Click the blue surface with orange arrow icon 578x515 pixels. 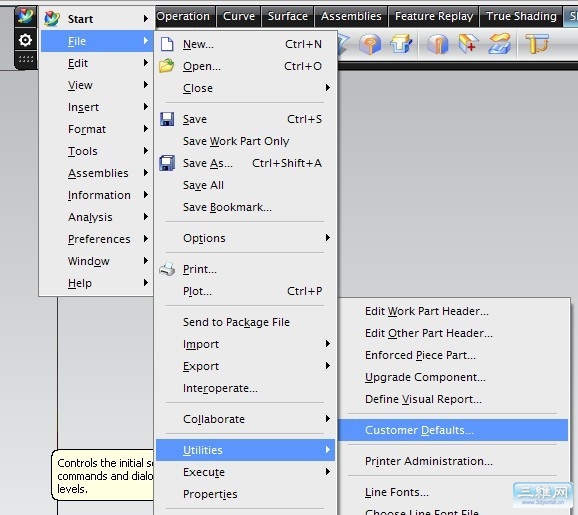[499, 44]
